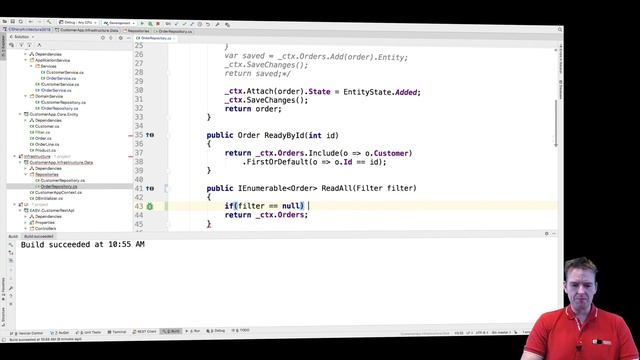
Task: Click the green Run button in toolbar
Action: click(142, 24)
